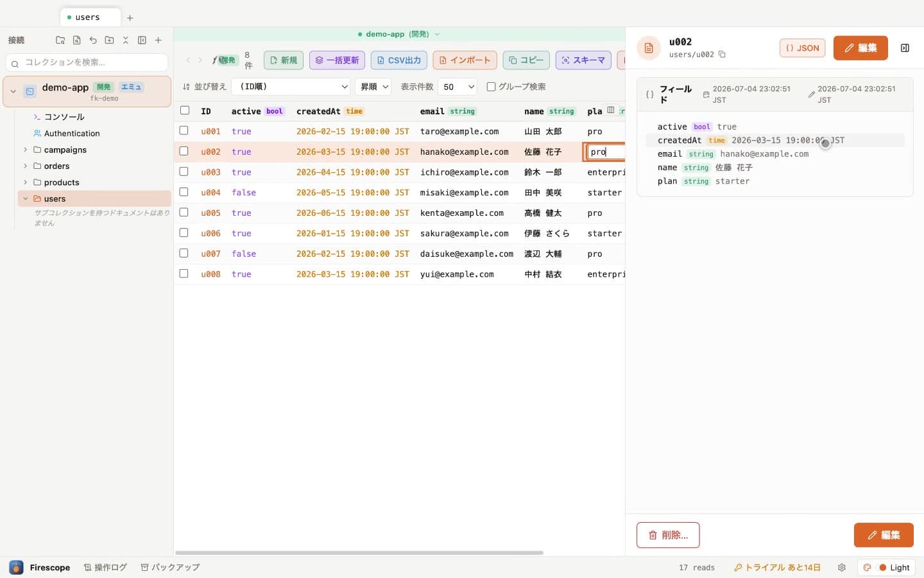Open the demo-app (開発) environment dropdown

tap(399, 34)
